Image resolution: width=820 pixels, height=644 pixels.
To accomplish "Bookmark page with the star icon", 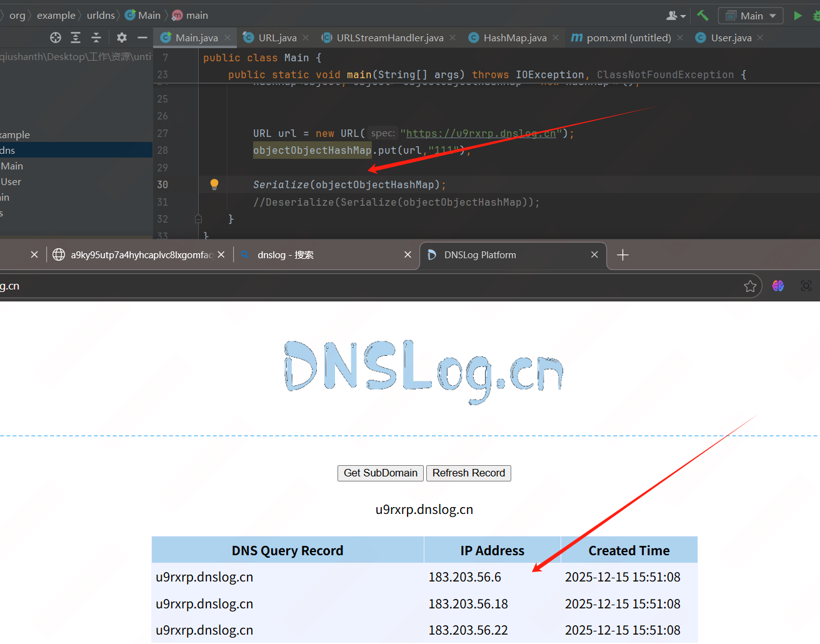I will click(750, 286).
